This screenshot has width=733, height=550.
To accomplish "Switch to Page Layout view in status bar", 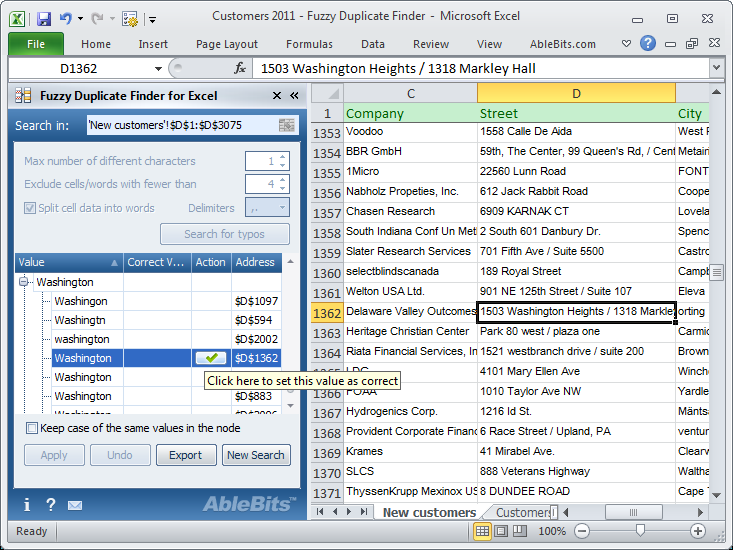I will click(x=501, y=531).
